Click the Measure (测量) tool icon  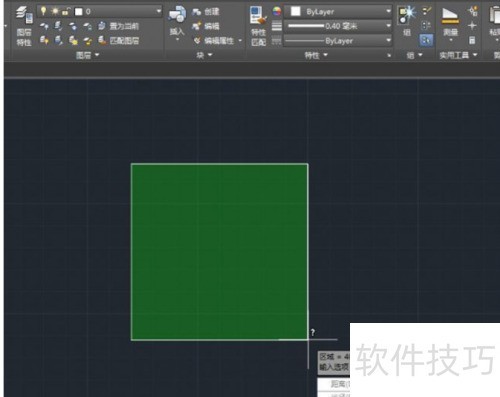point(450,17)
